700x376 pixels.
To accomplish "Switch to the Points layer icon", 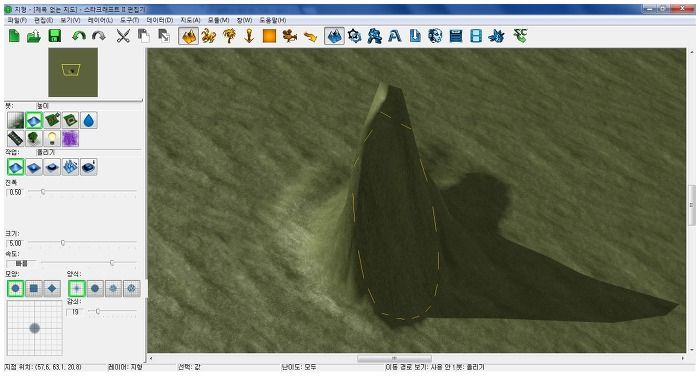I will (x=249, y=36).
